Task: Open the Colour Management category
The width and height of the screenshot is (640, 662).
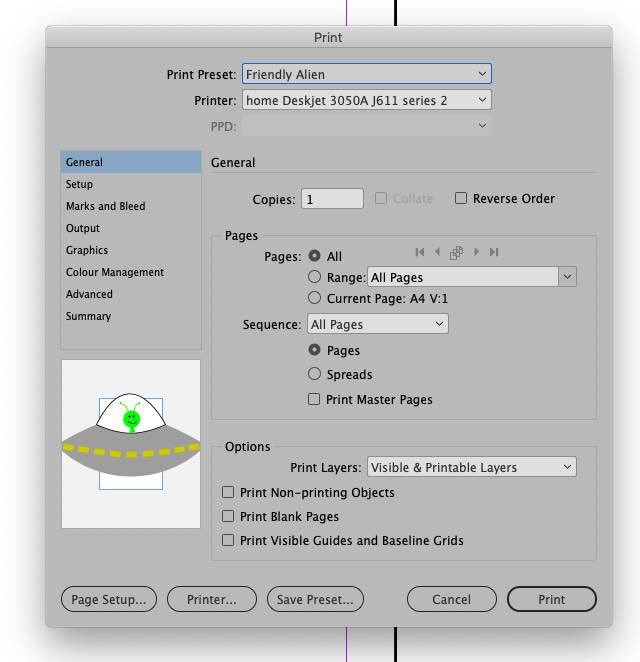Action: click(x=131, y=272)
